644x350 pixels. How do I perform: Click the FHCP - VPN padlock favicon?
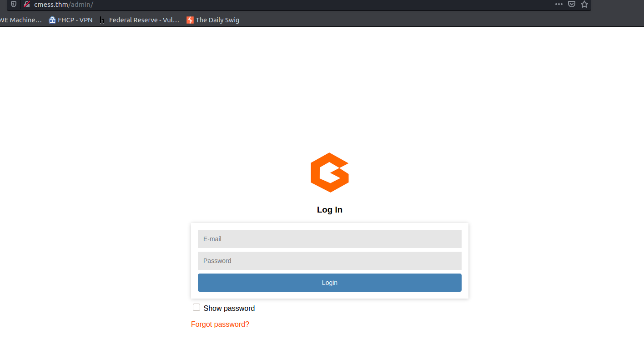pyautogui.click(x=52, y=20)
